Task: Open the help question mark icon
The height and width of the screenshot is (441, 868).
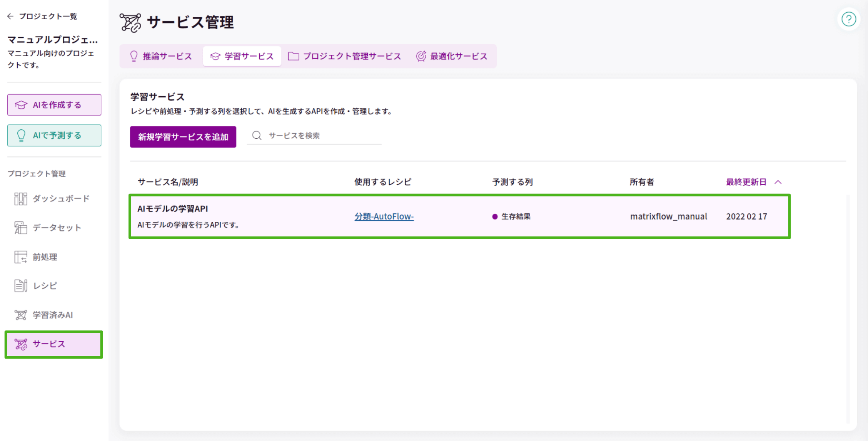Action: [x=849, y=19]
